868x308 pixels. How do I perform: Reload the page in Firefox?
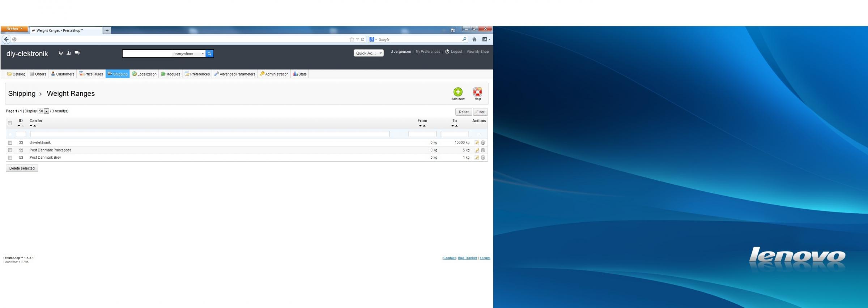[362, 39]
